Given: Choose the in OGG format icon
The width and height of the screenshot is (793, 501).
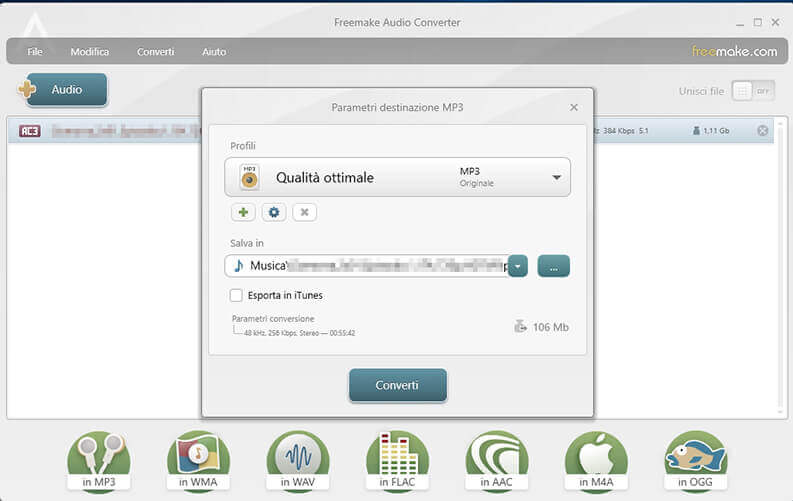Looking at the screenshot, I should tap(695, 461).
